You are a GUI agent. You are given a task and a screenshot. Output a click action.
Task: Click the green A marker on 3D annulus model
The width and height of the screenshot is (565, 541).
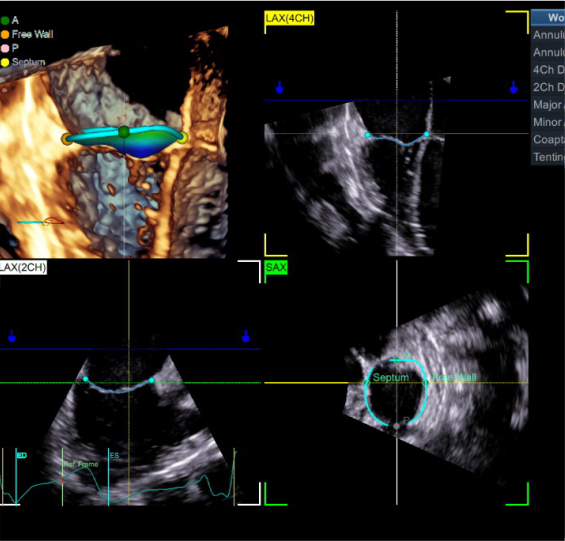(124, 132)
